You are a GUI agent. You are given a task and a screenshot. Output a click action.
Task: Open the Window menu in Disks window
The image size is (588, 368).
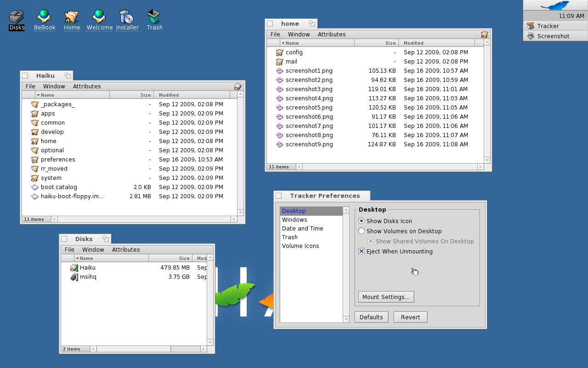point(93,250)
